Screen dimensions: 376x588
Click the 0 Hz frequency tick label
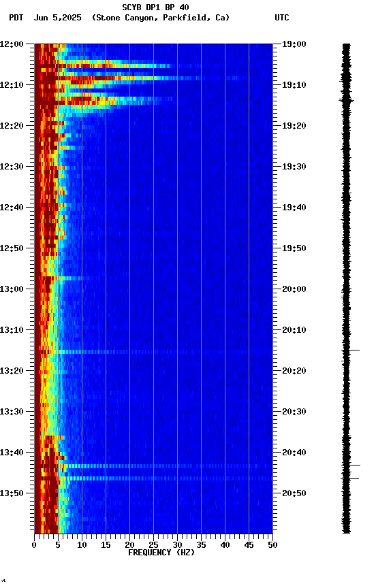(x=34, y=545)
